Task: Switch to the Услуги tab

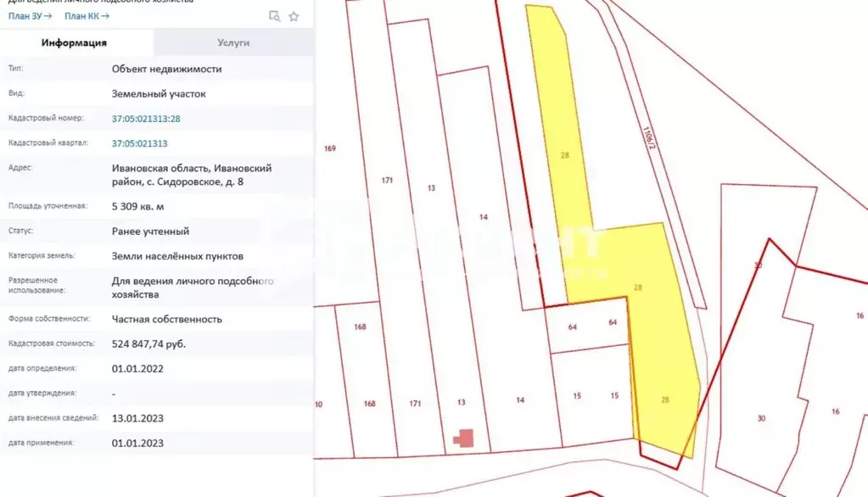Action: [233, 42]
